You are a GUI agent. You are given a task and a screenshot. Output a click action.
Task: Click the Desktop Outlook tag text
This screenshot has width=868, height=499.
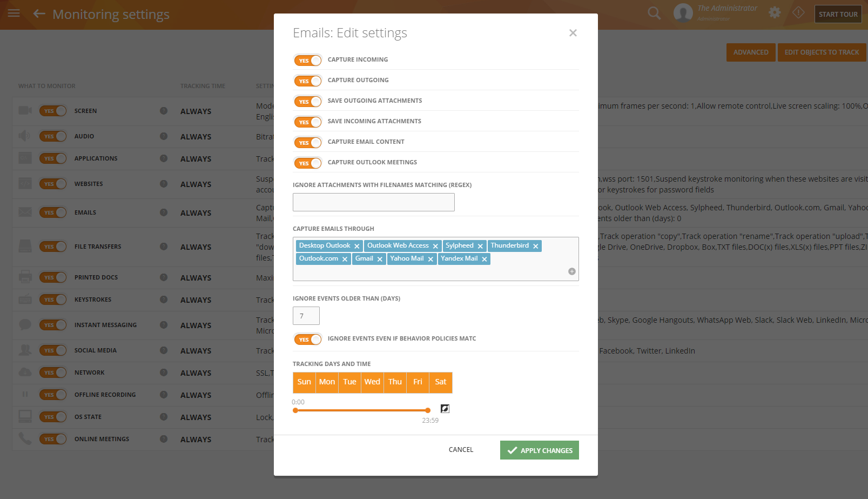pyautogui.click(x=325, y=245)
